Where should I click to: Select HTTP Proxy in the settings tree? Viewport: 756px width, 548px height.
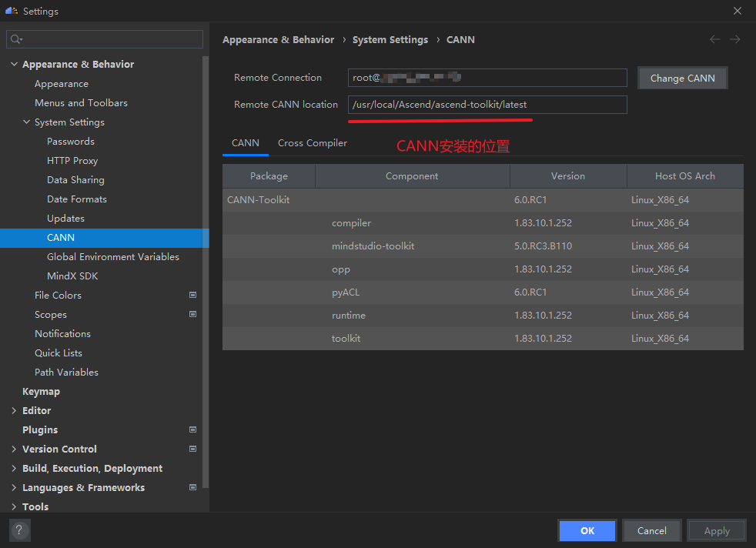(72, 161)
